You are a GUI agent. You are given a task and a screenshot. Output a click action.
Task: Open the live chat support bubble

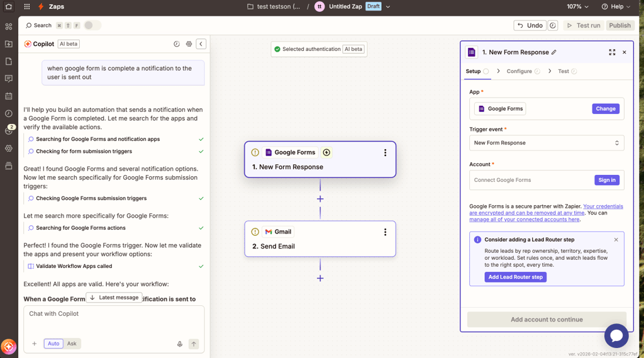pos(616,336)
